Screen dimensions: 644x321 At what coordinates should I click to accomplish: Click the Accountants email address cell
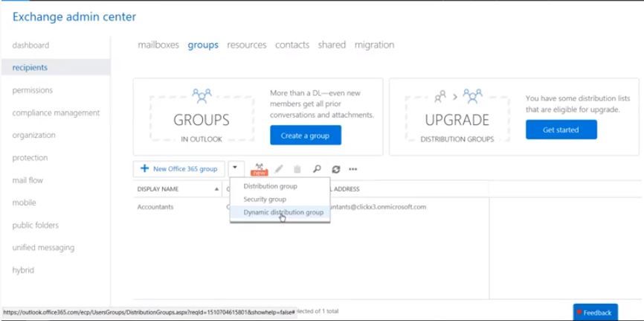tap(378, 207)
